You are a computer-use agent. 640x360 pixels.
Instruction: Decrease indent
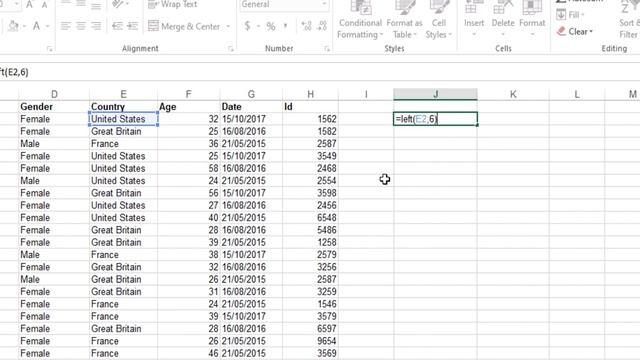117,26
